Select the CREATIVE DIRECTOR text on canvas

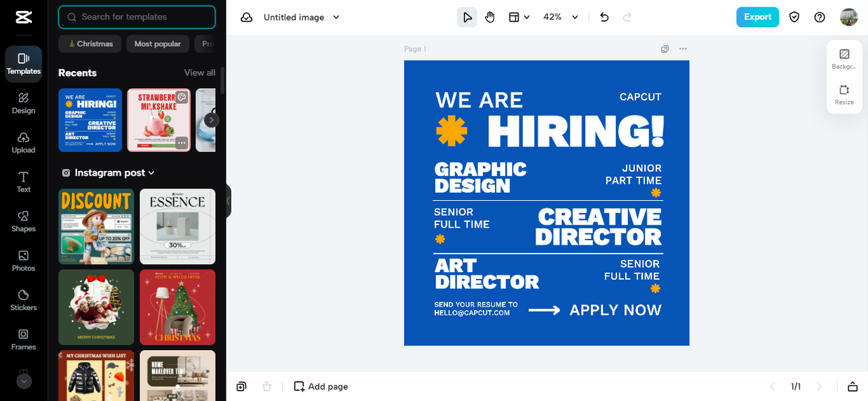point(599,227)
